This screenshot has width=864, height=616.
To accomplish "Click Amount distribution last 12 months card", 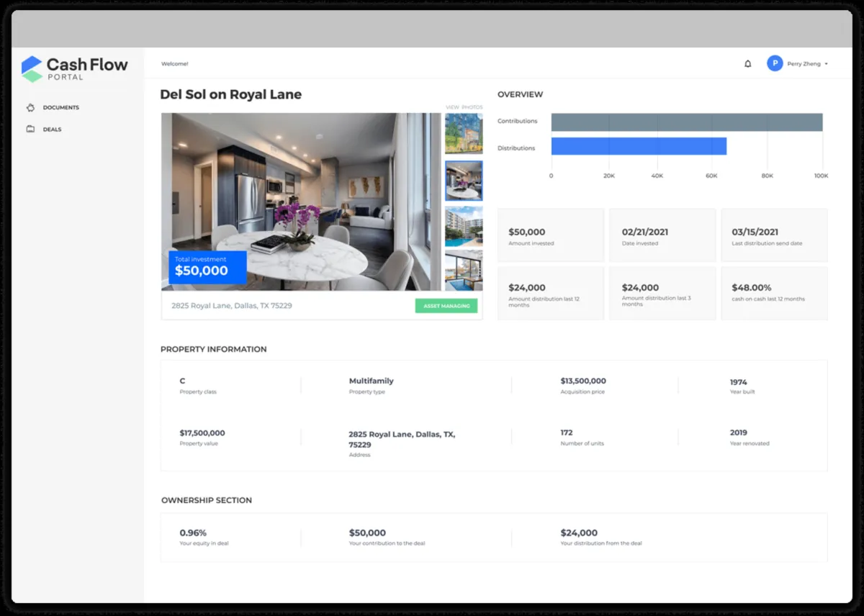I will point(551,294).
